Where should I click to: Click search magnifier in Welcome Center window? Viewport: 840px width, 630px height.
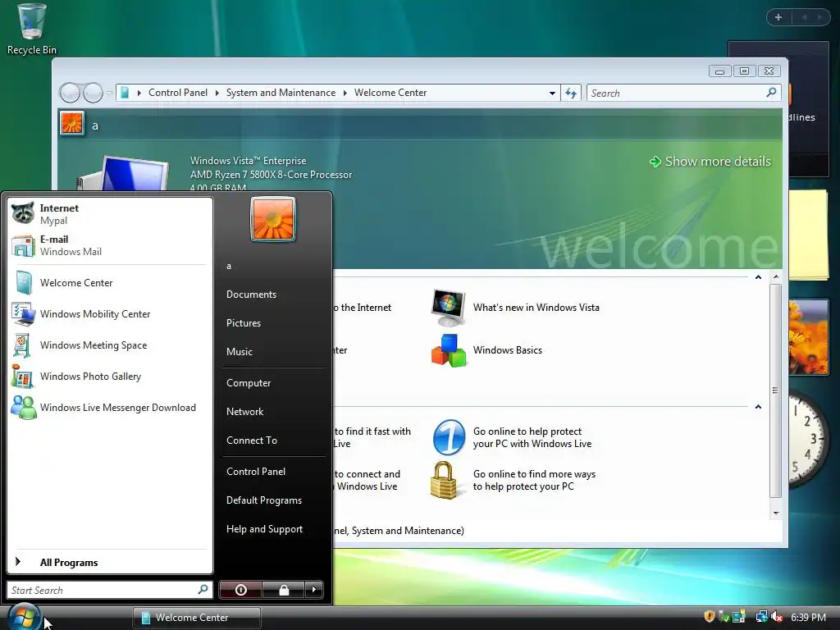click(771, 93)
